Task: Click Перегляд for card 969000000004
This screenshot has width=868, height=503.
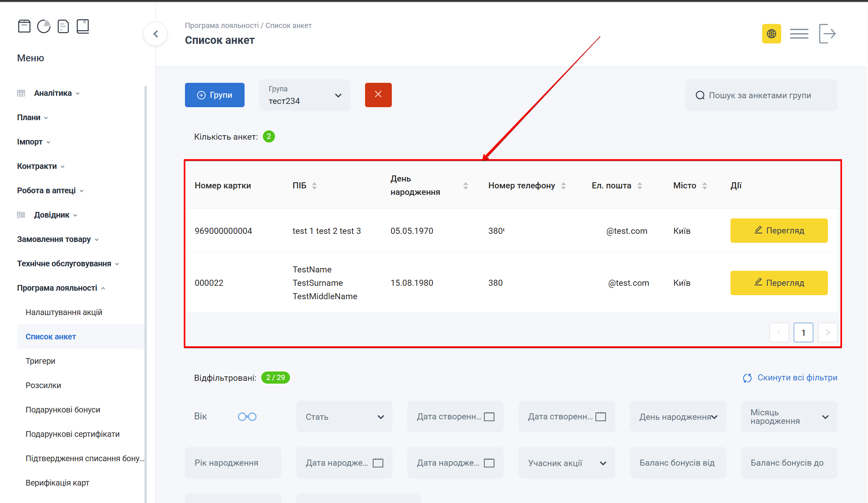Action: (779, 231)
